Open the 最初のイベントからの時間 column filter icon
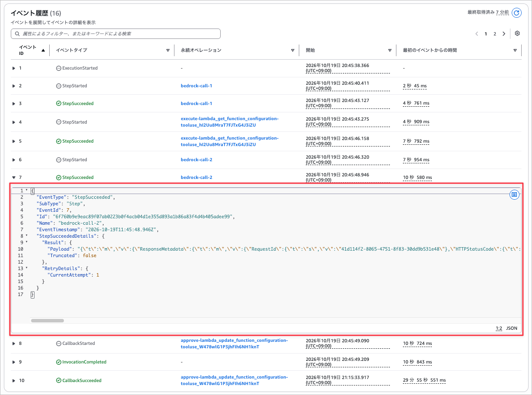The width and height of the screenshot is (532, 395). click(515, 50)
